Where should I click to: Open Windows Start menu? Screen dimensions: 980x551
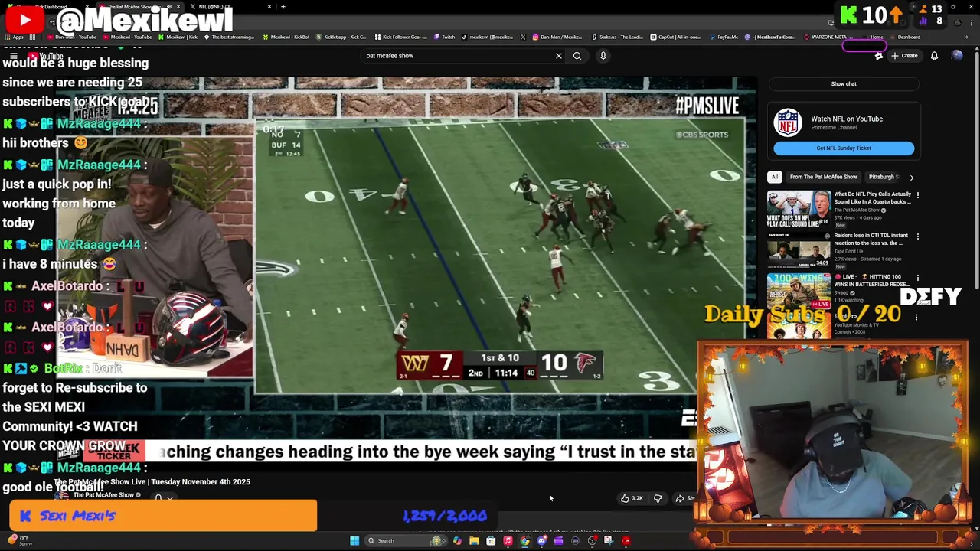354,541
